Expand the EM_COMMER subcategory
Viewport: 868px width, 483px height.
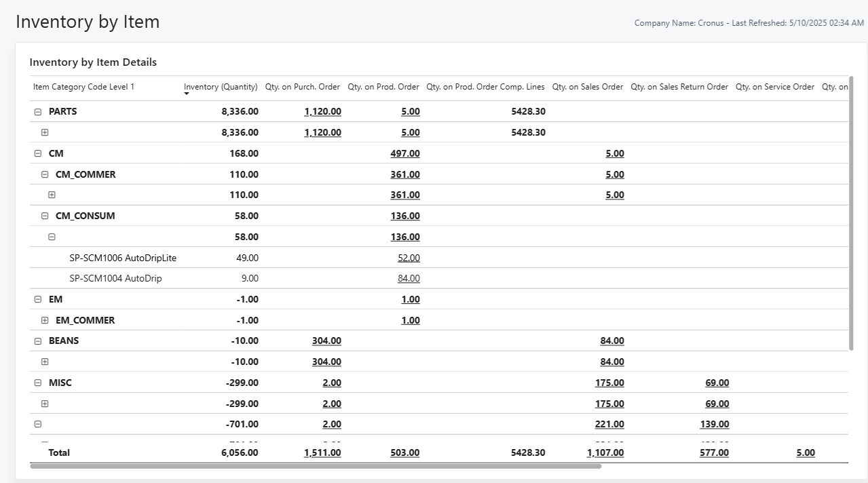[x=45, y=320]
